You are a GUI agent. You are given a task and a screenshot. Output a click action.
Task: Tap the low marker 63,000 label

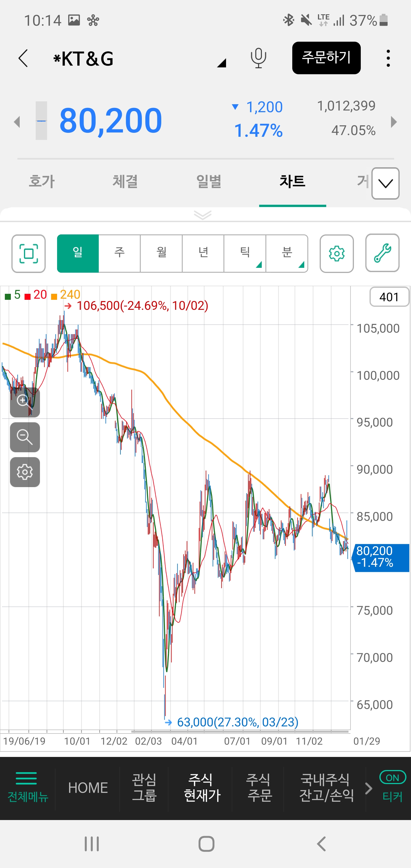237,722
